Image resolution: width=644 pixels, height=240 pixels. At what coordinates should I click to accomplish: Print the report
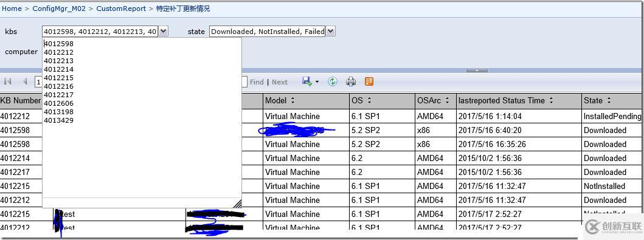[x=351, y=81]
